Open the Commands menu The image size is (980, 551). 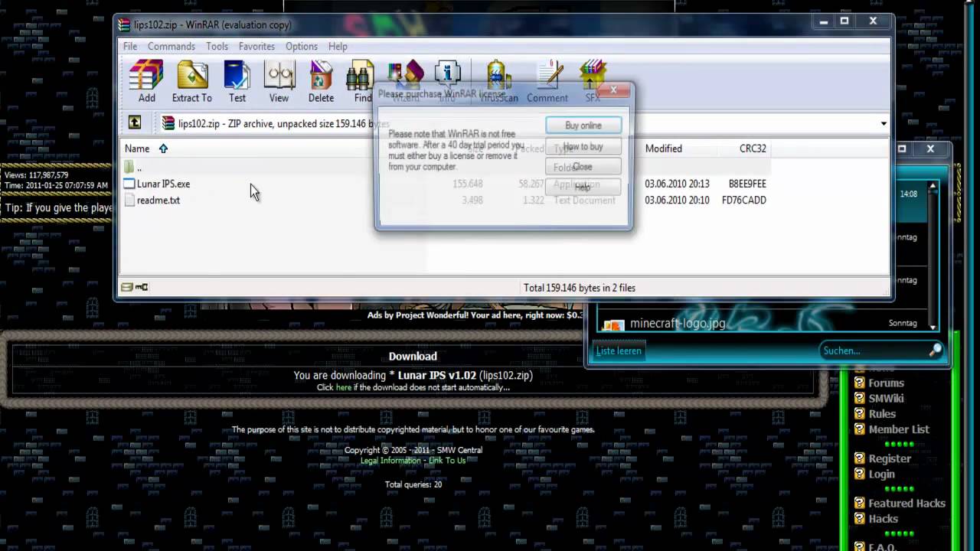[171, 46]
